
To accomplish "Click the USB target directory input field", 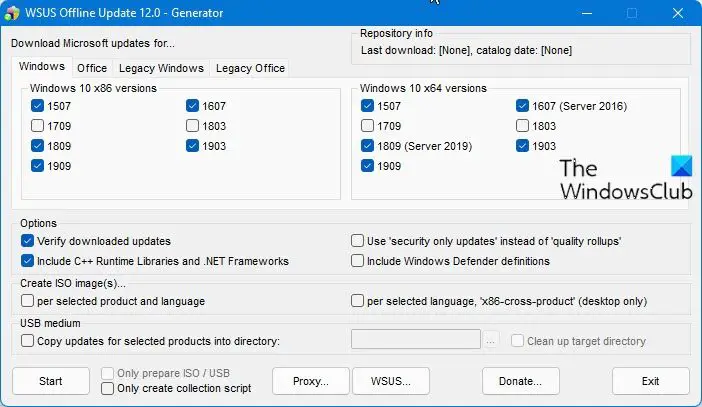I will [416, 339].
